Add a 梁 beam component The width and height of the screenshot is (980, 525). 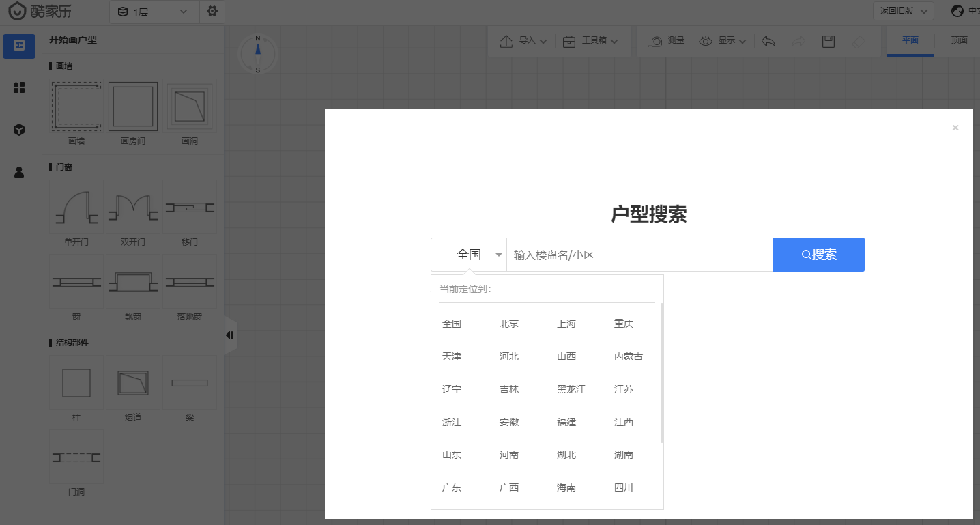pyautogui.click(x=190, y=382)
